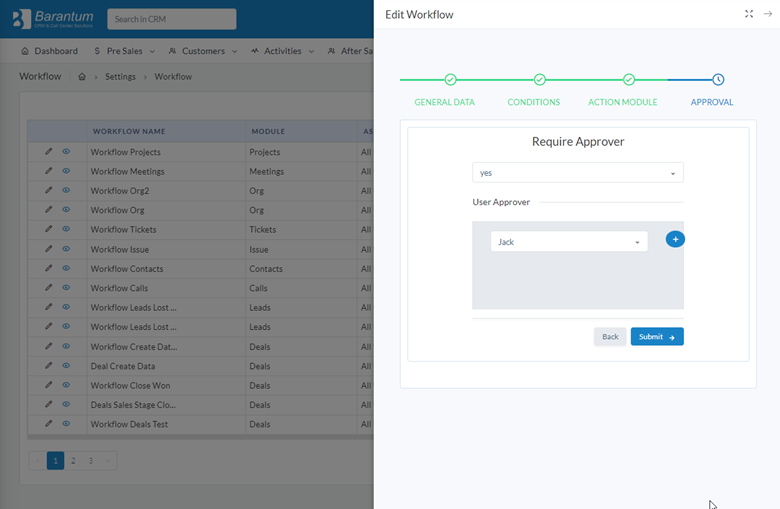The width and height of the screenshot is (780, 509).
Task: Close panel with the right arrow icon
Action: click(768, 14)
